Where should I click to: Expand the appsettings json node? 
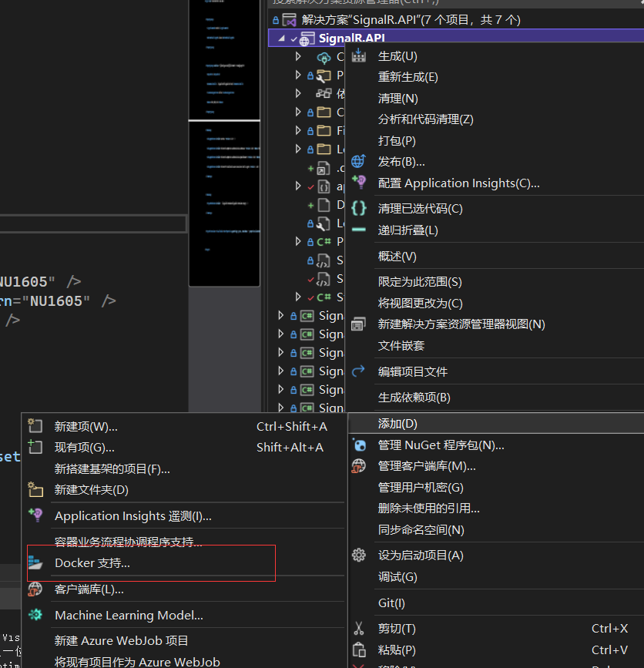[x=298, y=186]
